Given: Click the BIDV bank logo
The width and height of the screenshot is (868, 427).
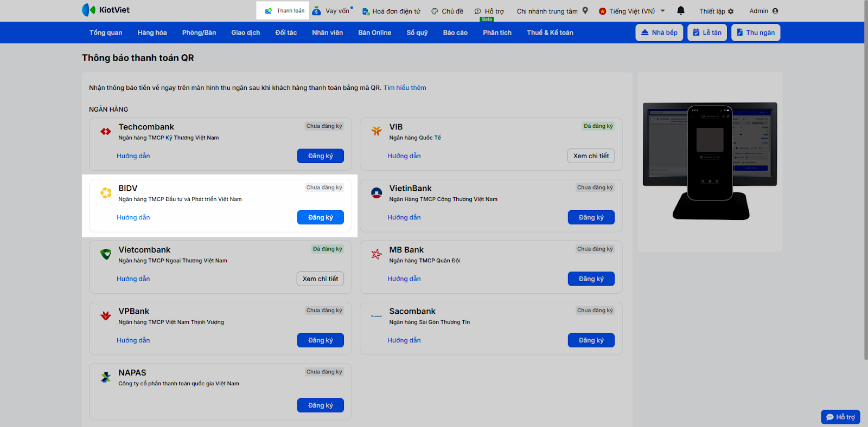Looking at the screenshot, I should [x=106, y=192].
